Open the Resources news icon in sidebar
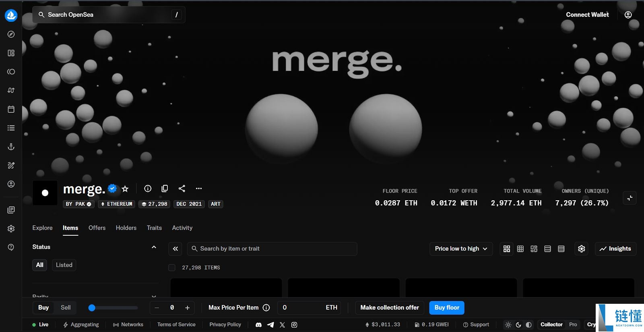The image size is (644, 332). pos(11,210)
